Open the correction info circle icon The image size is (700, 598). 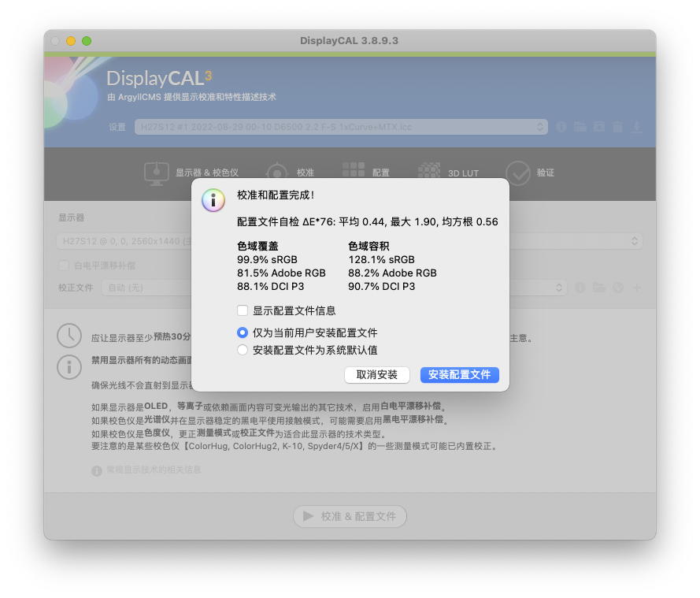[580, 288]
